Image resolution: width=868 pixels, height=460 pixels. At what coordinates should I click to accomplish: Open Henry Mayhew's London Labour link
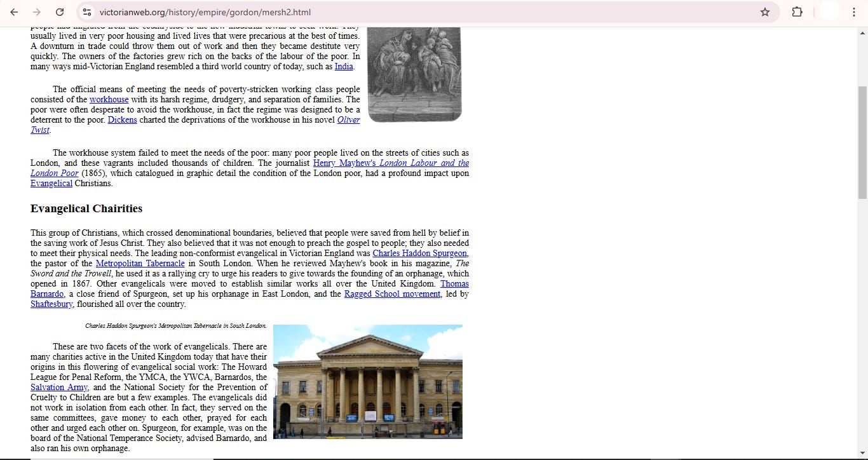[391, 163]
